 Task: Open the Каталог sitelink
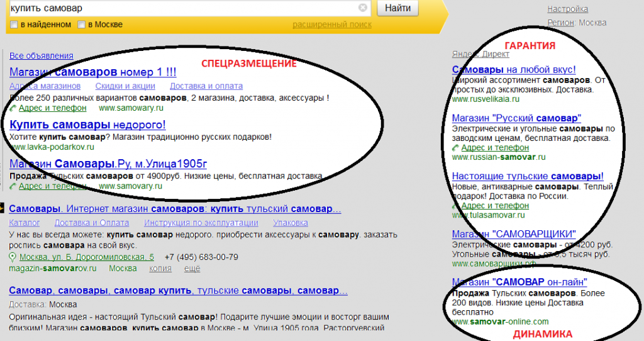pyautogui.click(x=25, y=223)
